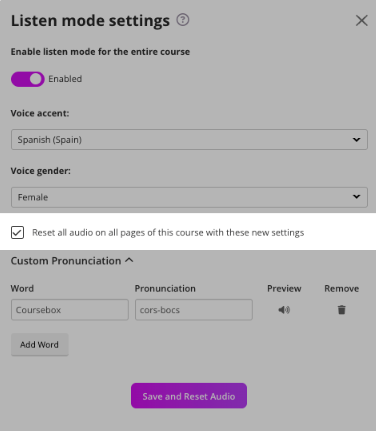The image size is (376, 431).
Task: Click the arrow on the Voice gender selector
Action: coord(356,197)
